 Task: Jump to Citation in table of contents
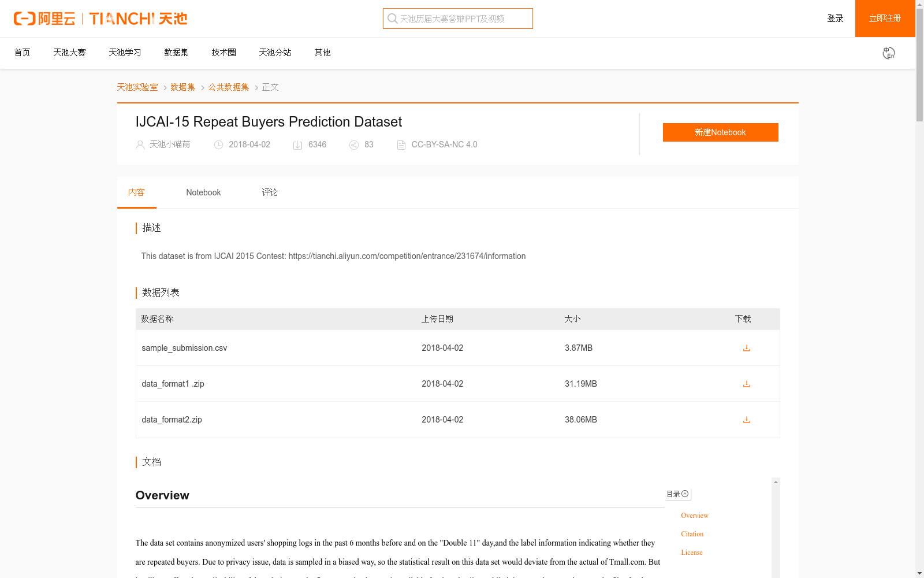tap(692, 534)
